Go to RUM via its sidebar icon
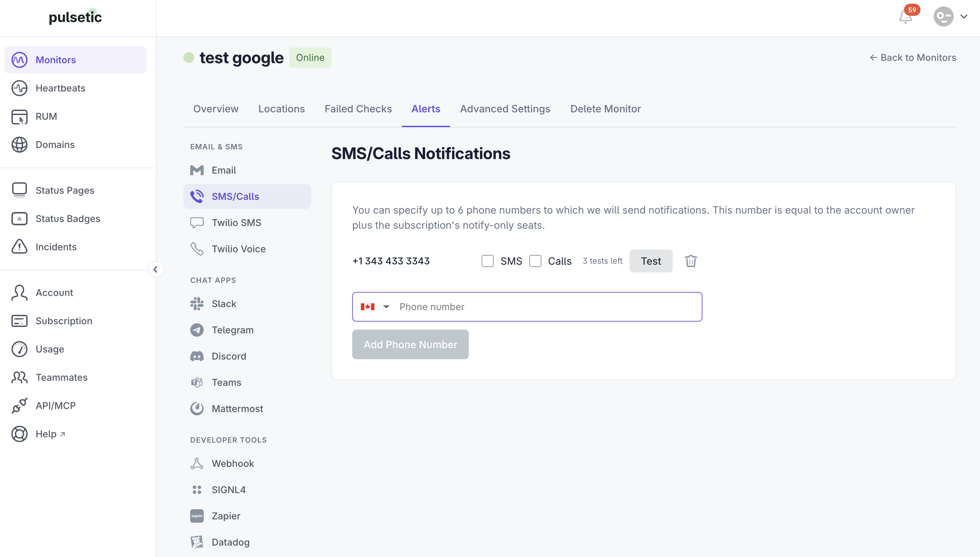This screenshot has height=557, width=980. click(x=19, y=116)
